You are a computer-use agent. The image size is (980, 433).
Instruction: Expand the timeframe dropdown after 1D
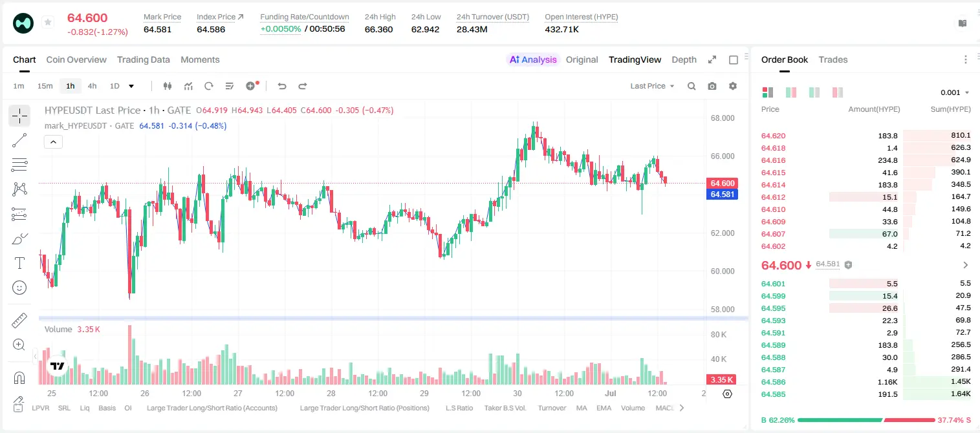(x=131, y=86)
